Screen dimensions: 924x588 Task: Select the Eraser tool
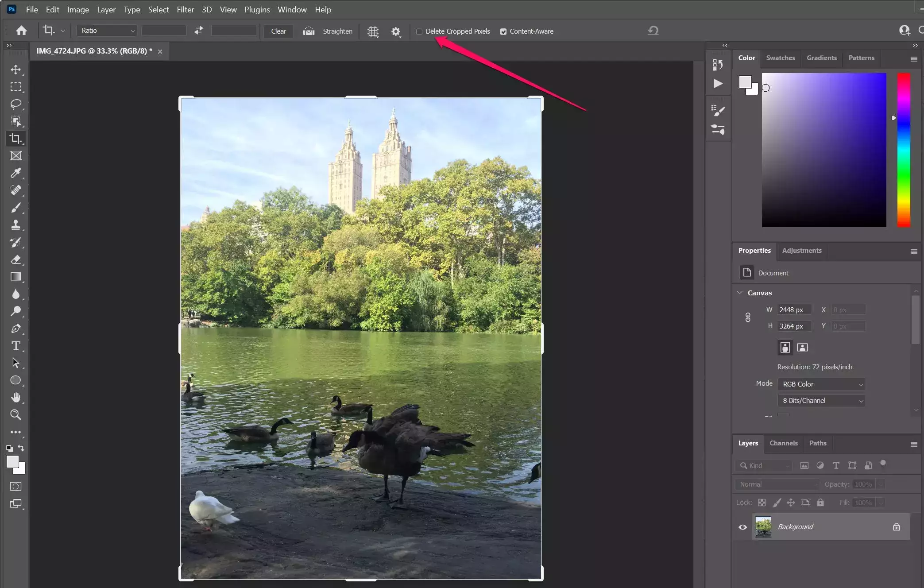click(x=16, y=259)
